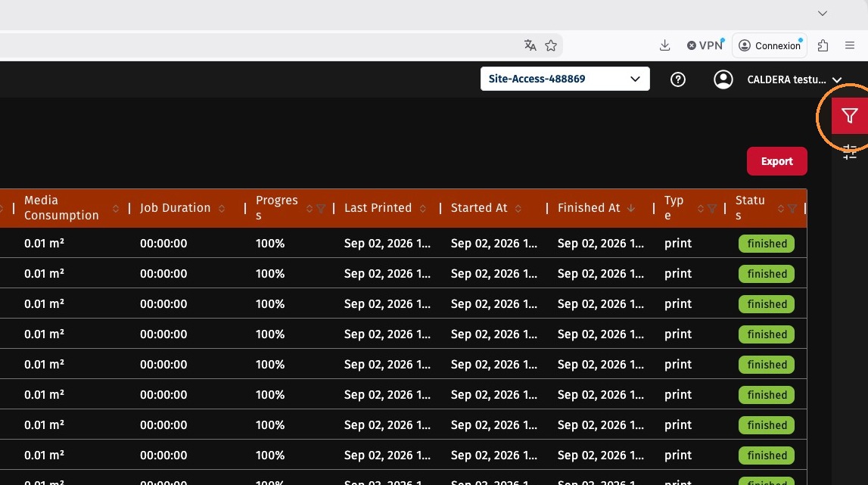The image size is (868, 485).
Task: Open the red filter panel button
Action: tap(849, 116)
